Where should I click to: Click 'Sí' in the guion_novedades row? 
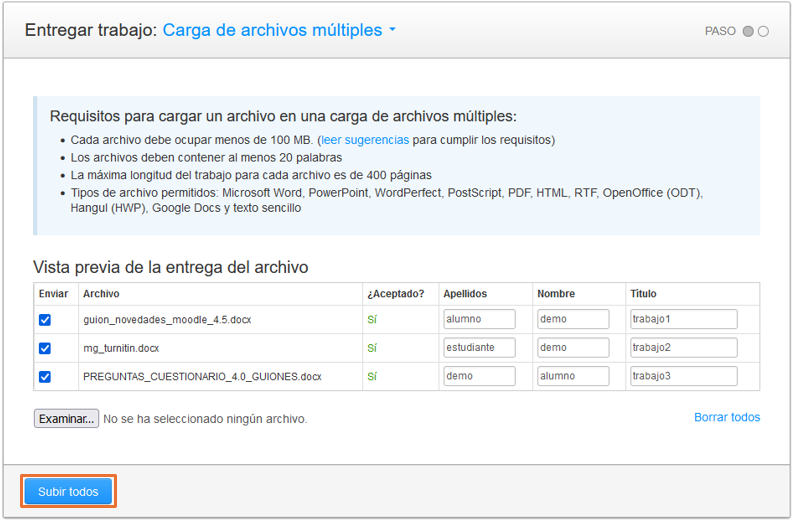[372, 320]
